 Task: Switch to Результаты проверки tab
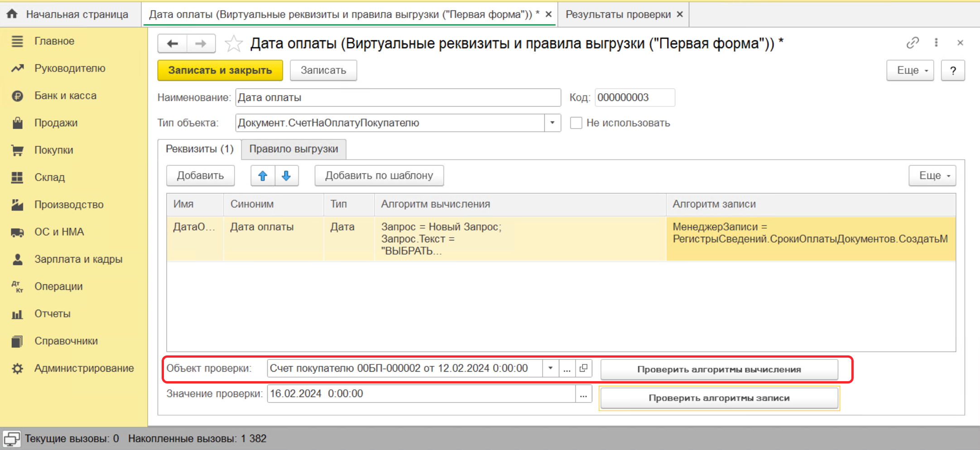pos(618,14)
